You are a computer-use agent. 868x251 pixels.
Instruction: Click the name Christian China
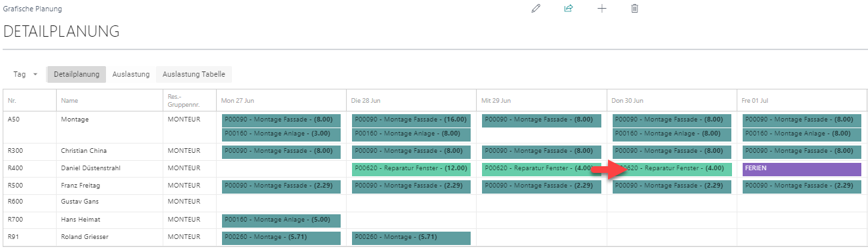coord(83,151)
